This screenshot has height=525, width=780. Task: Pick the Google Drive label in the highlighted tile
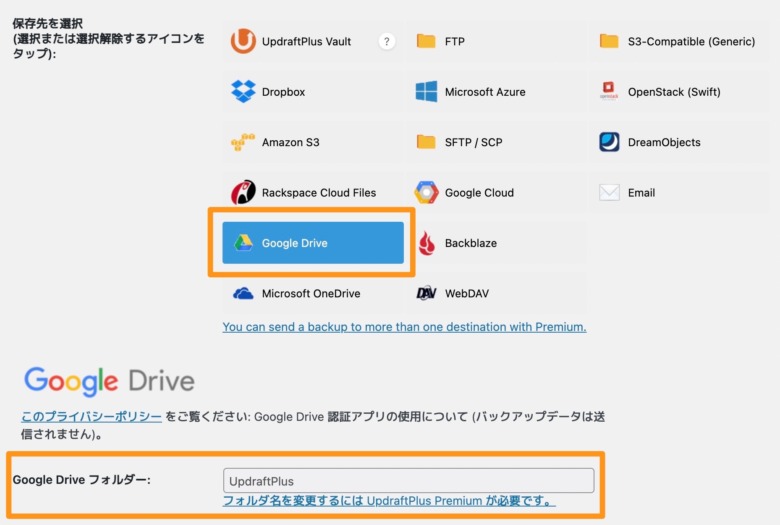(x=294, y=243)
